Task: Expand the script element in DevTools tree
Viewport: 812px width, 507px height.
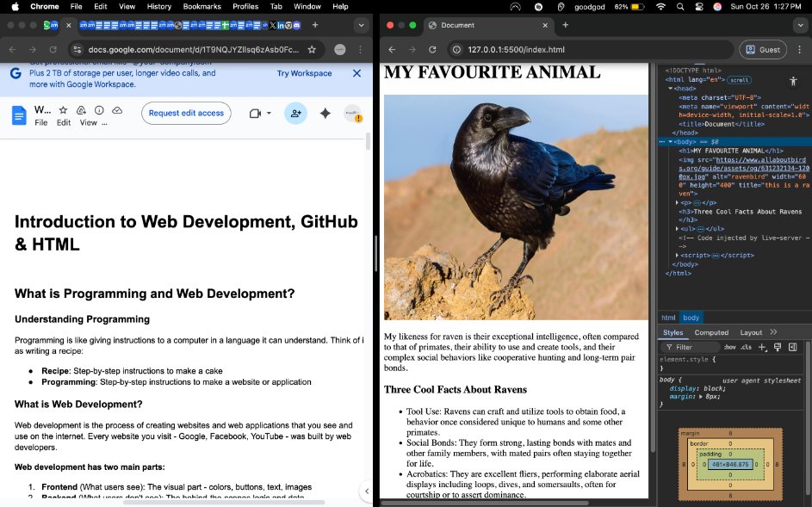Action: coord(678,256)
